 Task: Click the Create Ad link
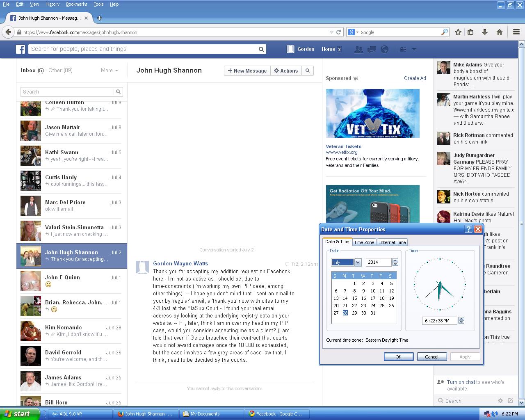[x=415, y=78]
